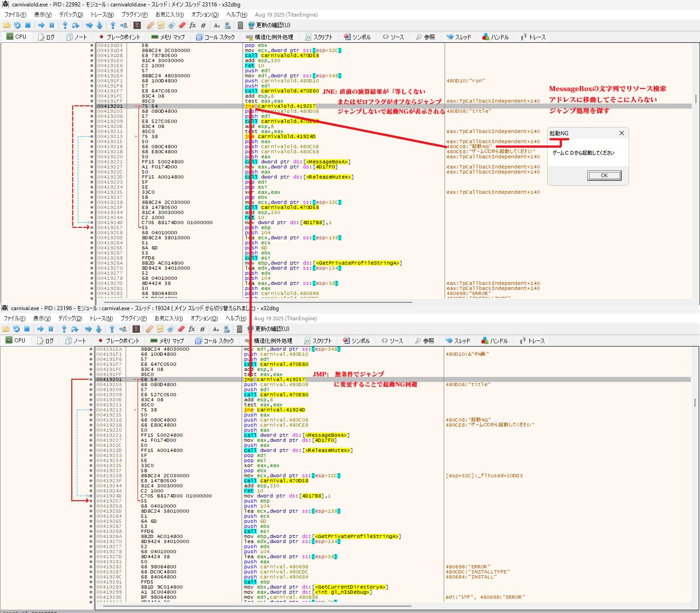Switch to スレッド tab in carnival.exe window

pyautogui.click(x=458, y=341)
